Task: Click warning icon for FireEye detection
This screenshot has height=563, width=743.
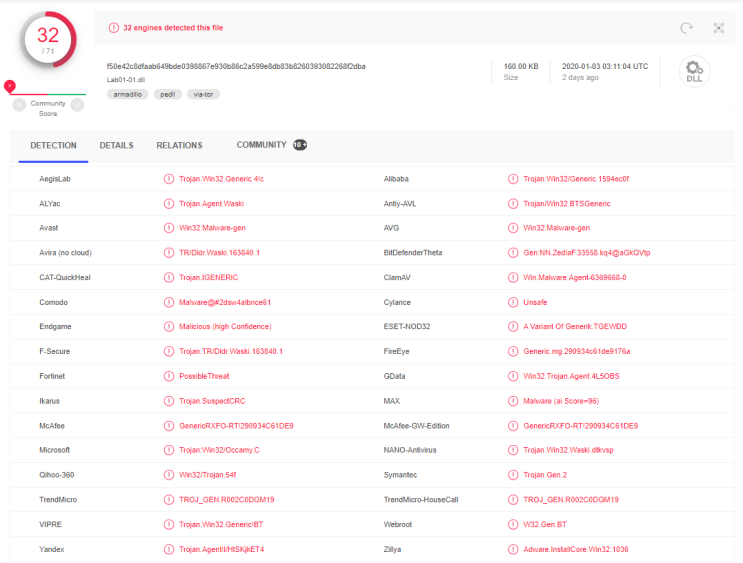Action: pos(513,351)
